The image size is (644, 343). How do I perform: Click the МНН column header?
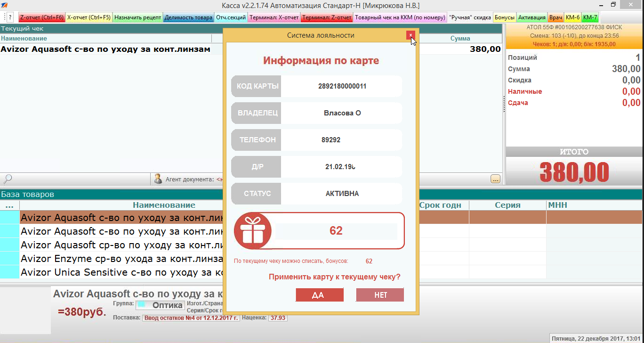click(x=594, y=205)
